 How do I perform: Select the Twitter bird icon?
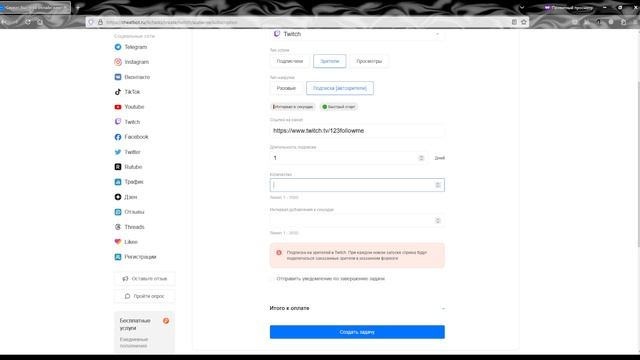[x=118, y=152]
